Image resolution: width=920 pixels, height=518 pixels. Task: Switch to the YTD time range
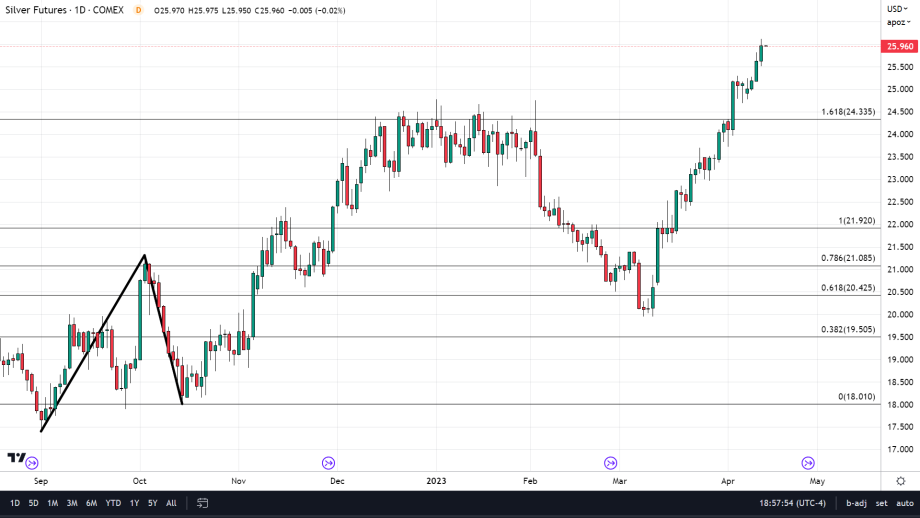[112, 503]
